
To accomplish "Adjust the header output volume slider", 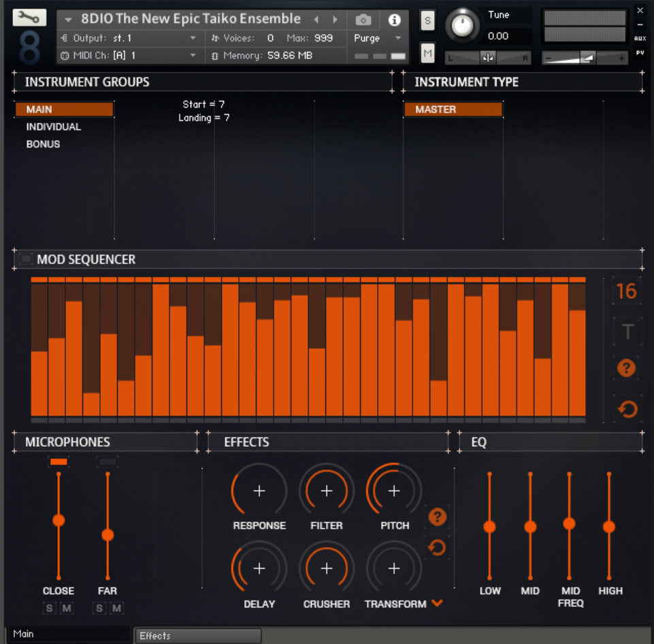I will click(x=585, y=58).
